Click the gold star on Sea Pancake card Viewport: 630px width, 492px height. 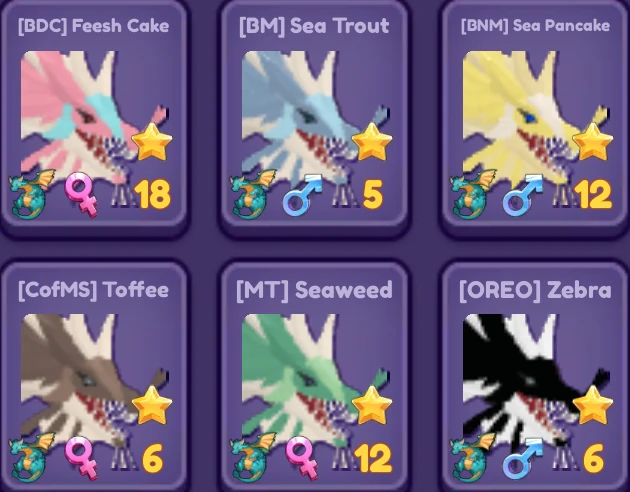point(593,142)
